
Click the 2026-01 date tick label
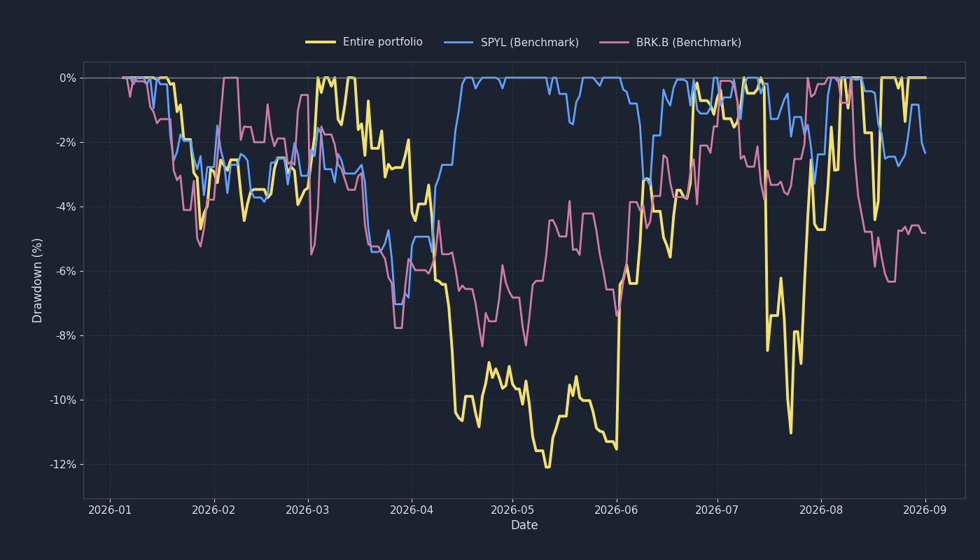point(110,510)
